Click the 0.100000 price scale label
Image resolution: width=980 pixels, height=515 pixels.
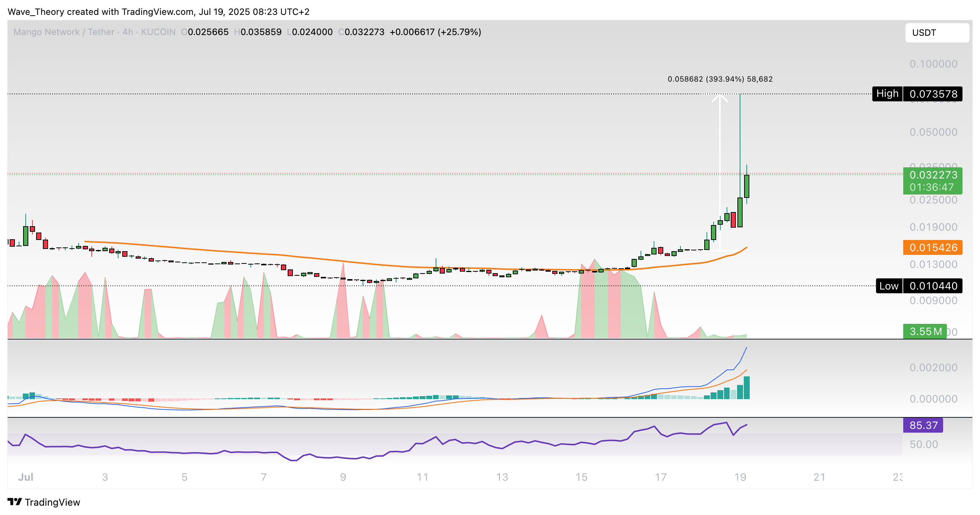pos(933,64)
